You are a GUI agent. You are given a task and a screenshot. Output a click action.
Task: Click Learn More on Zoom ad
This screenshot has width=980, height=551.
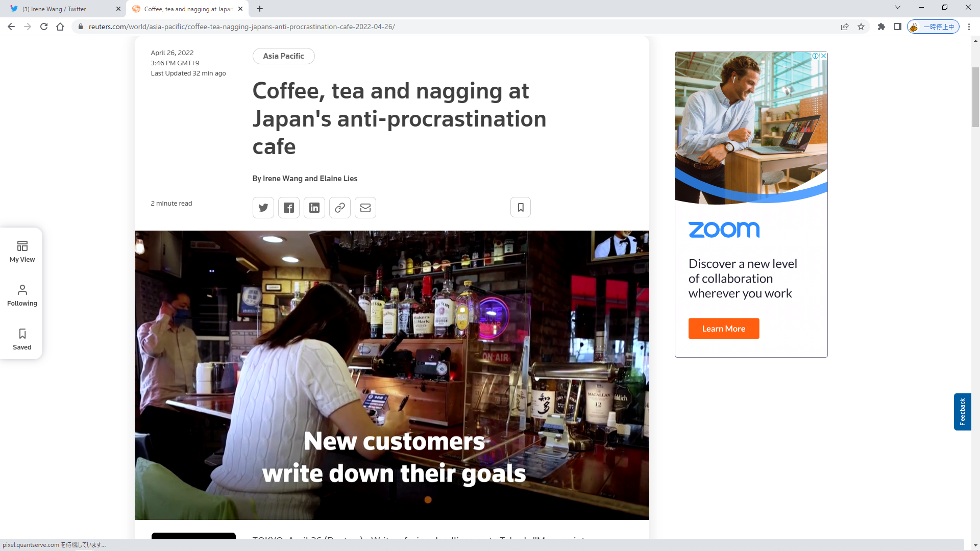[723, 329]
